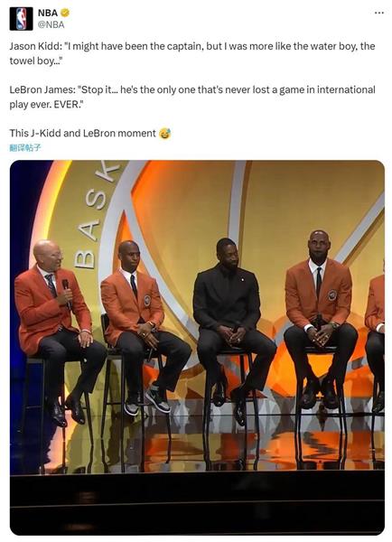Image resolution: width=392 pixels, height=542 pixels.
Task: Play the Hall of Fame stage video
Action: 197,348
